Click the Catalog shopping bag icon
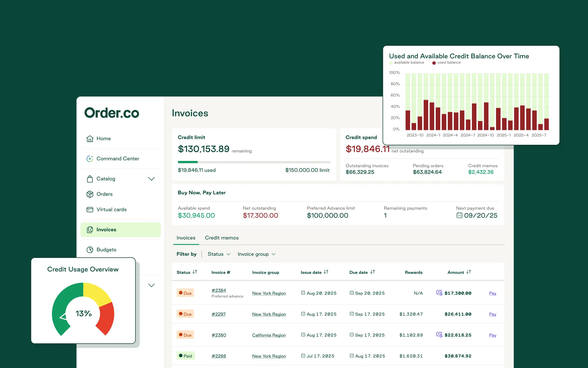 pos(90,179)
